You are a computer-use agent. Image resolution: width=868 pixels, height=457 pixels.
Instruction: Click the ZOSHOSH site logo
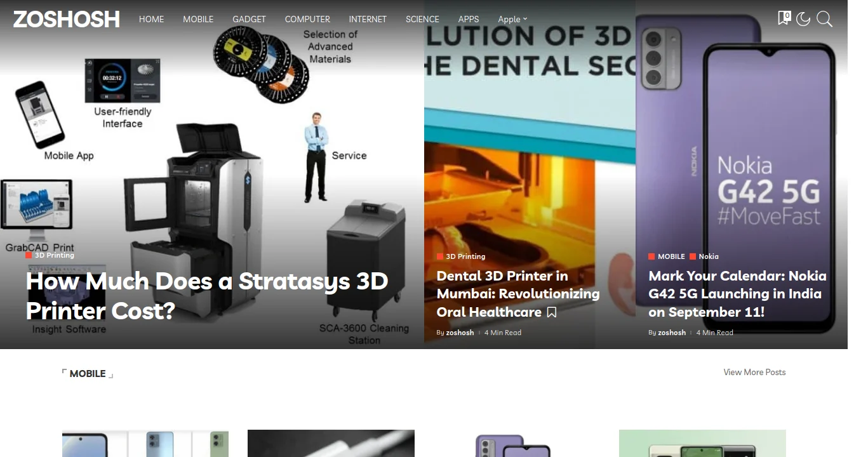click(x=66, y=19)
